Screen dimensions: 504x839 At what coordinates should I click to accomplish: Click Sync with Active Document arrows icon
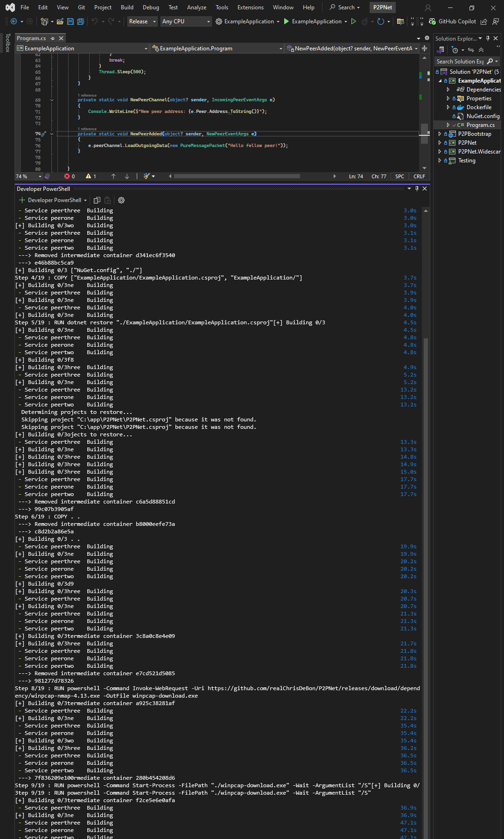pyautogui.click(x=471, y=50)
